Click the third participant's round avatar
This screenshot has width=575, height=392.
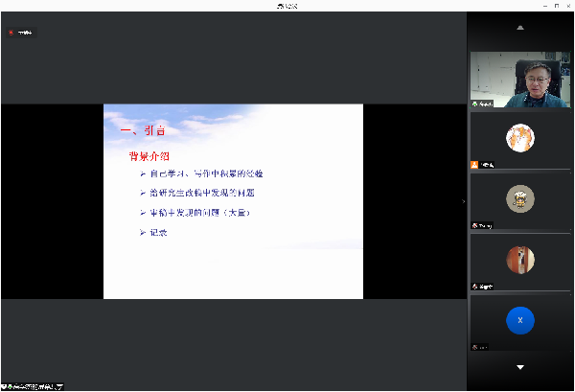(x=520, y=198)
